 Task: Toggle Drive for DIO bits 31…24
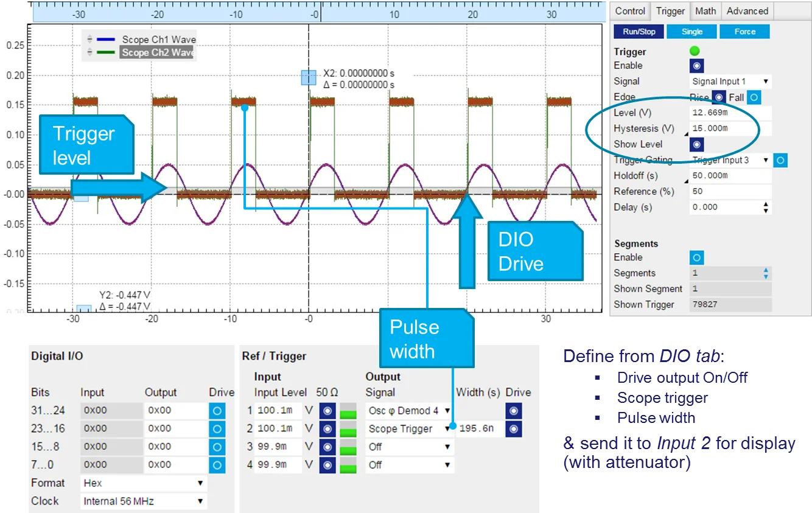click(x=217, y=410)
